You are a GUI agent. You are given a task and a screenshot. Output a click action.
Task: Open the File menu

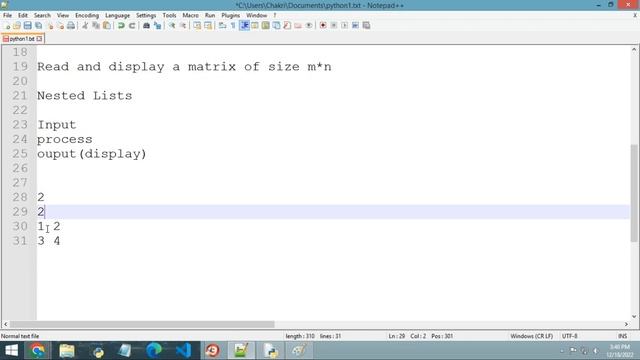[7, 16]
